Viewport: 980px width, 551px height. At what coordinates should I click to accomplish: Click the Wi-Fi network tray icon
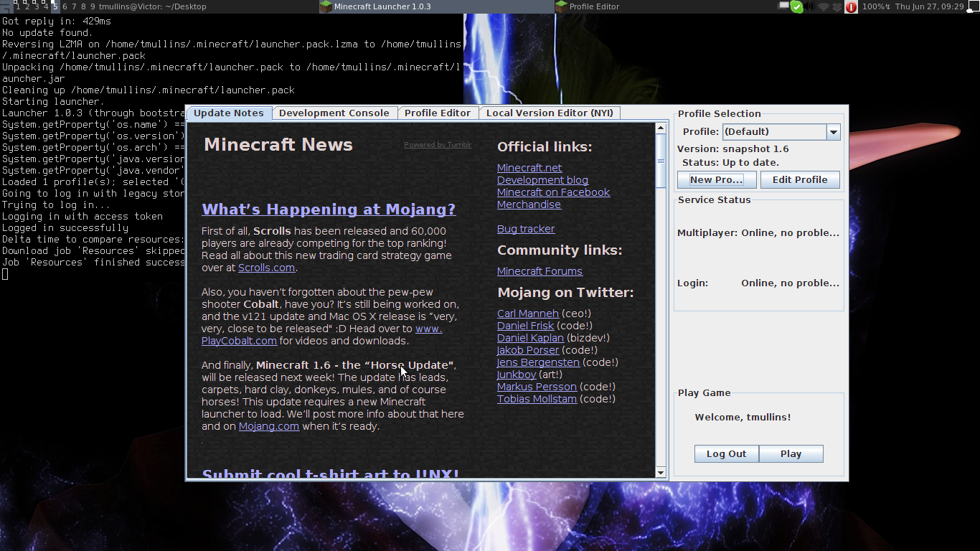point(824,7)
